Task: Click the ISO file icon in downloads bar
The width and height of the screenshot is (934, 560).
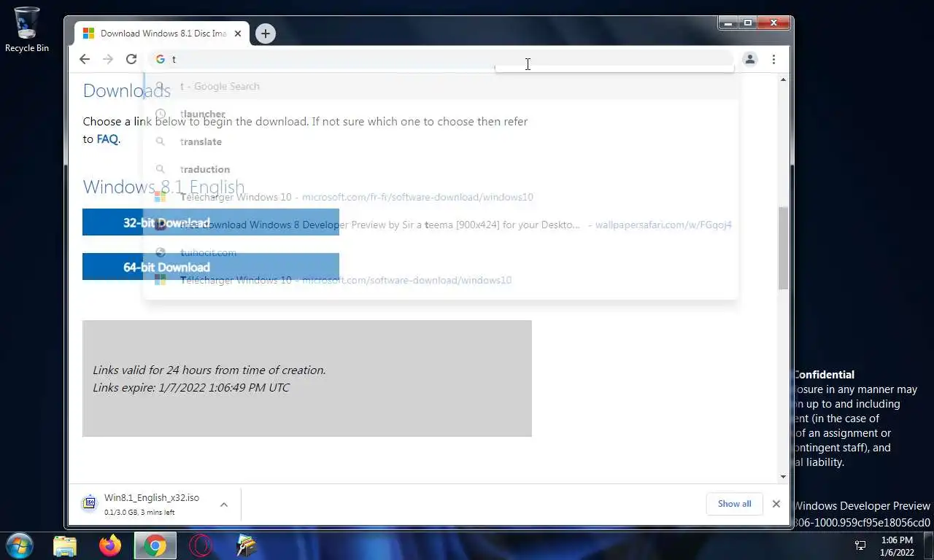Action: (90, 503)
